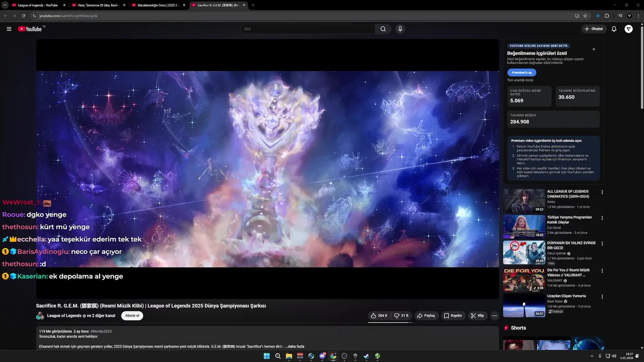Click the search magnifier button
Screen dimensions: 644x362
383,29
